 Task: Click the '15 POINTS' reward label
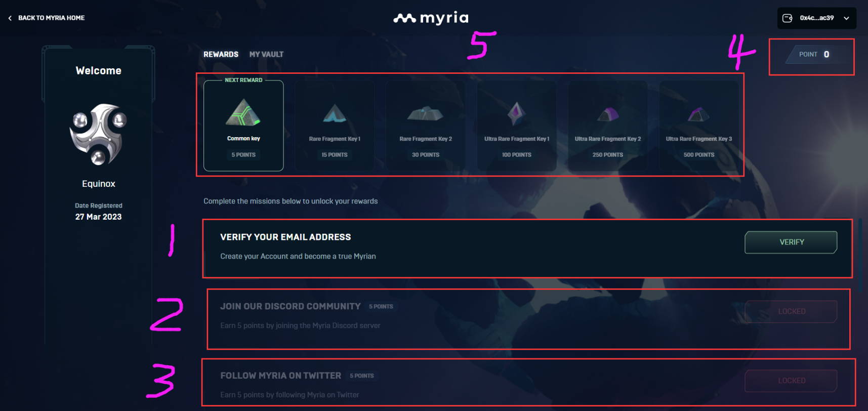[335, 155]
